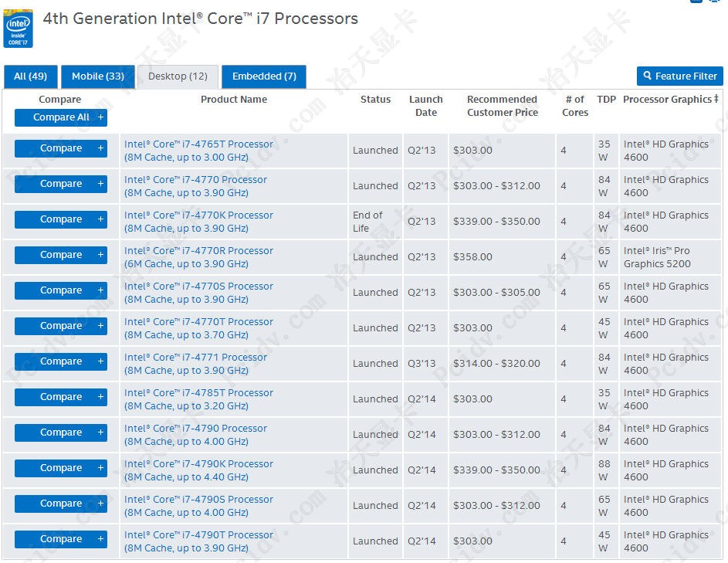
Task: Add i7-4770S to comparison
Action: pyautogui.click(x=61, y=290)
